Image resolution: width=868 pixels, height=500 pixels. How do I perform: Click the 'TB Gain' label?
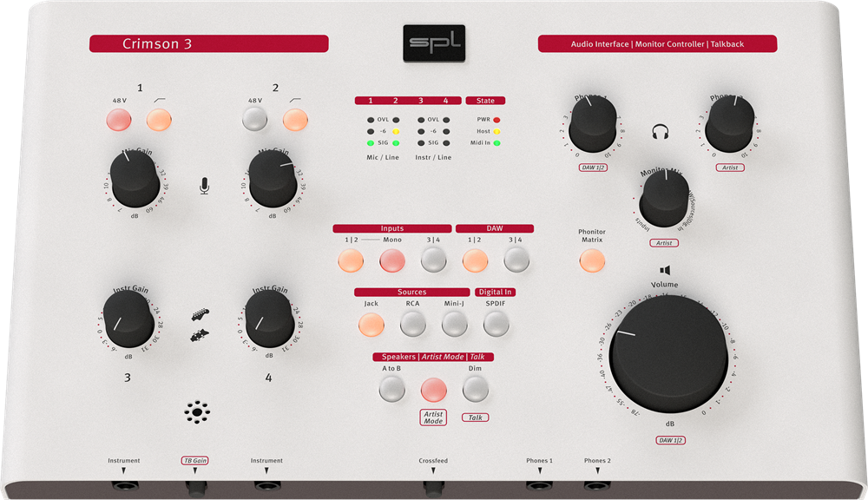coord(194,460)
